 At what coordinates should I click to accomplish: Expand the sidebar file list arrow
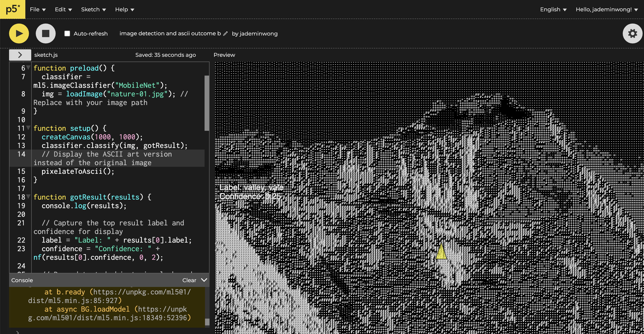pos(20,55)
